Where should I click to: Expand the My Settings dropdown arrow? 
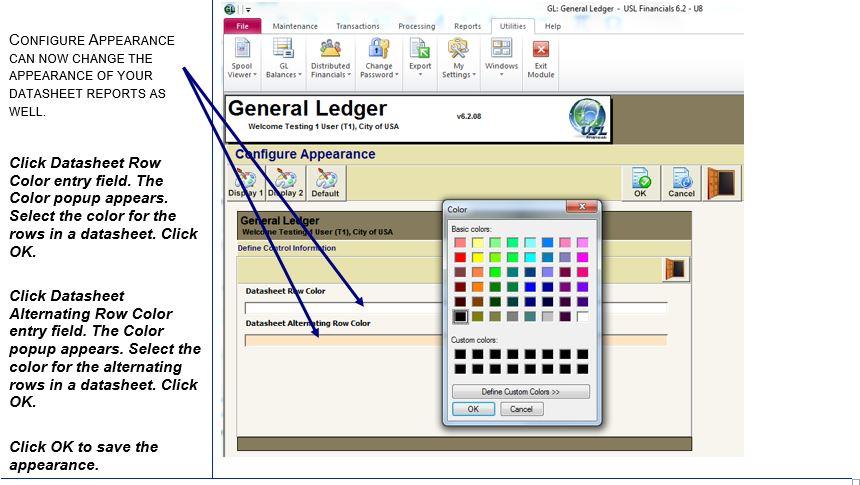click(x=474, y=75)
